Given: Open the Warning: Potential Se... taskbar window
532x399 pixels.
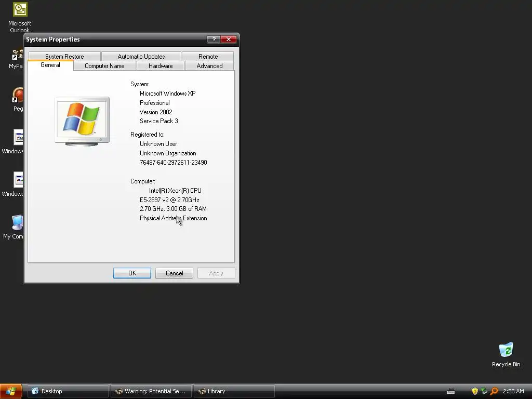Looking at the screenshot, I should tap(151, 391).
